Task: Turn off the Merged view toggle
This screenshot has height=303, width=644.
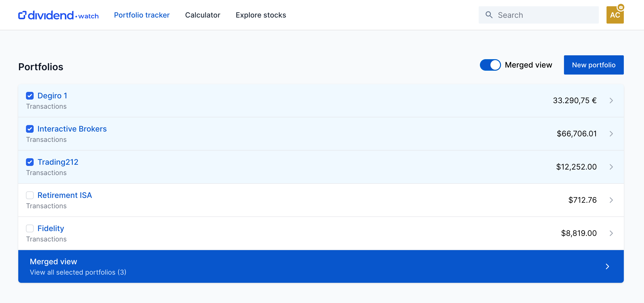Action: coord(490,65)
